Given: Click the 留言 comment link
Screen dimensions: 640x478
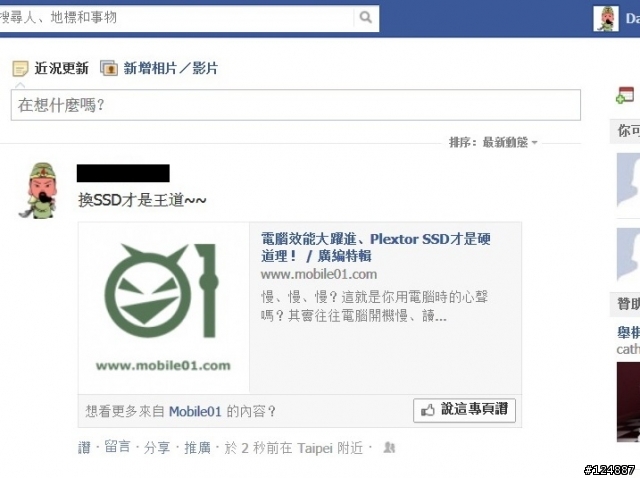Looking at the screenshot, I should 117,447.
